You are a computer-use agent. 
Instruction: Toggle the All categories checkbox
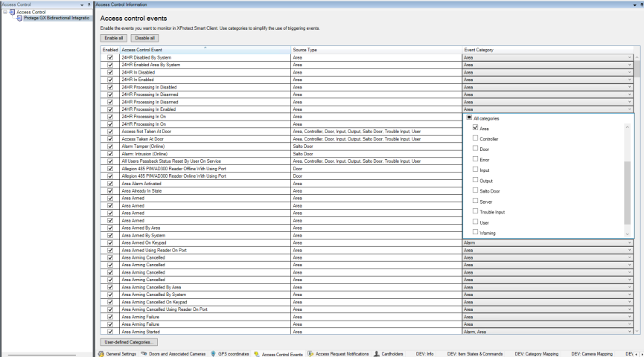click(x=467, y=118)
